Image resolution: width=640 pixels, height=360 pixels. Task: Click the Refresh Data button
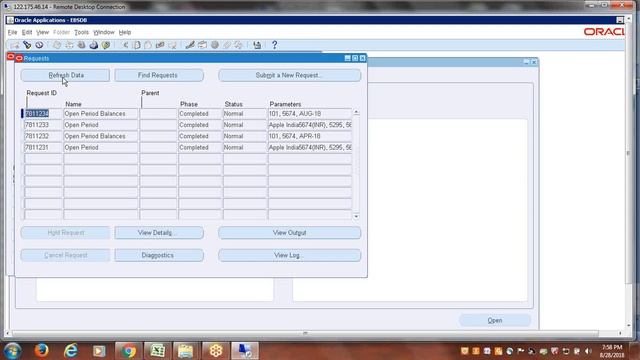[65, 75]
